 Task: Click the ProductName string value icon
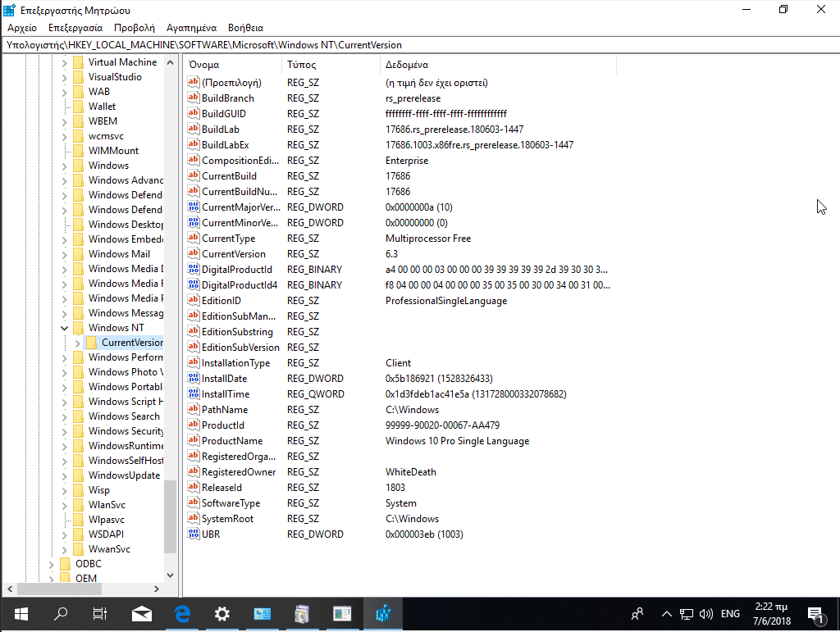click(x=194, y=440)
